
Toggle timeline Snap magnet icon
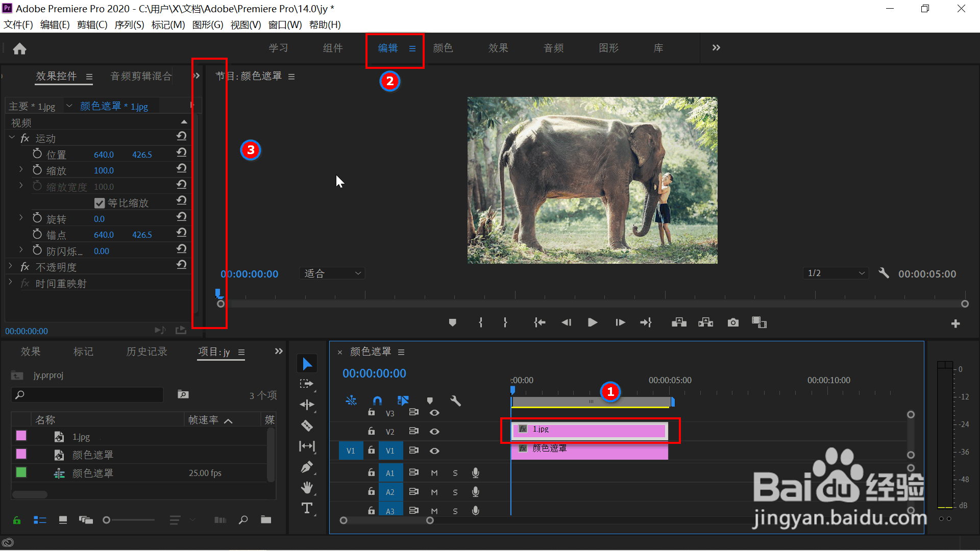point(377,400)
